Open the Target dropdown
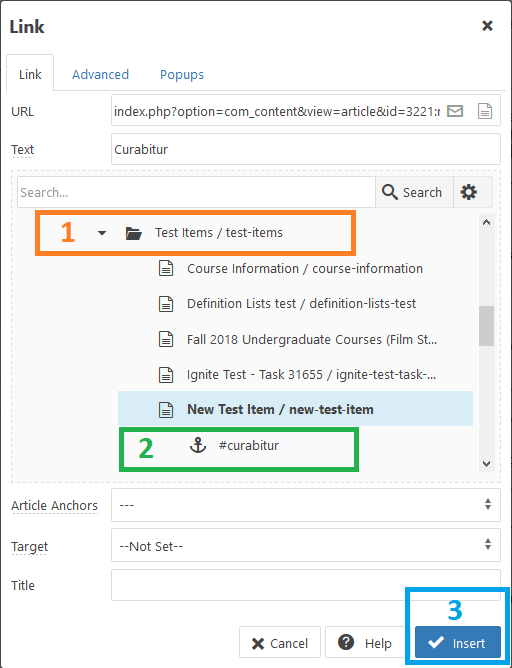The image size is (512, 668). 305,545
